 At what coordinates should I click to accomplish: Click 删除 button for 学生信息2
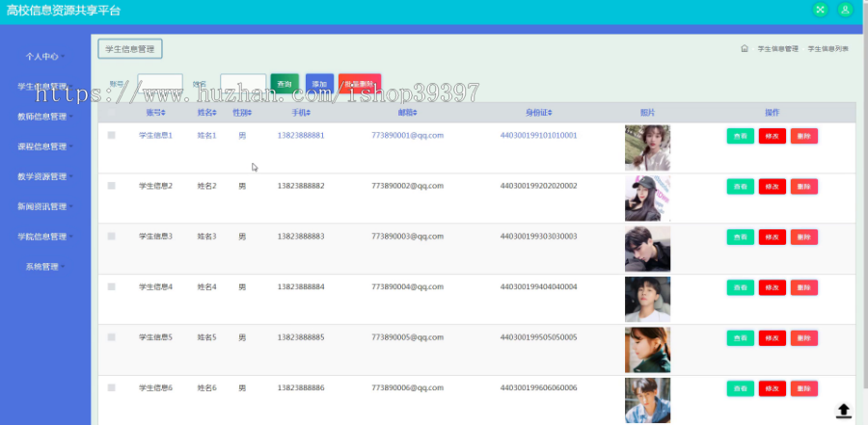[804, 187]
